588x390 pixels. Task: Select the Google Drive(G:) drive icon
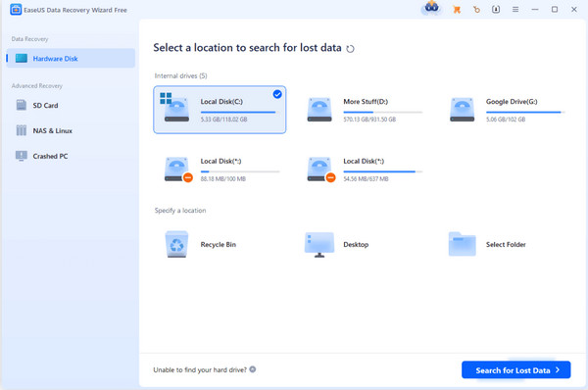click(462, 110)
